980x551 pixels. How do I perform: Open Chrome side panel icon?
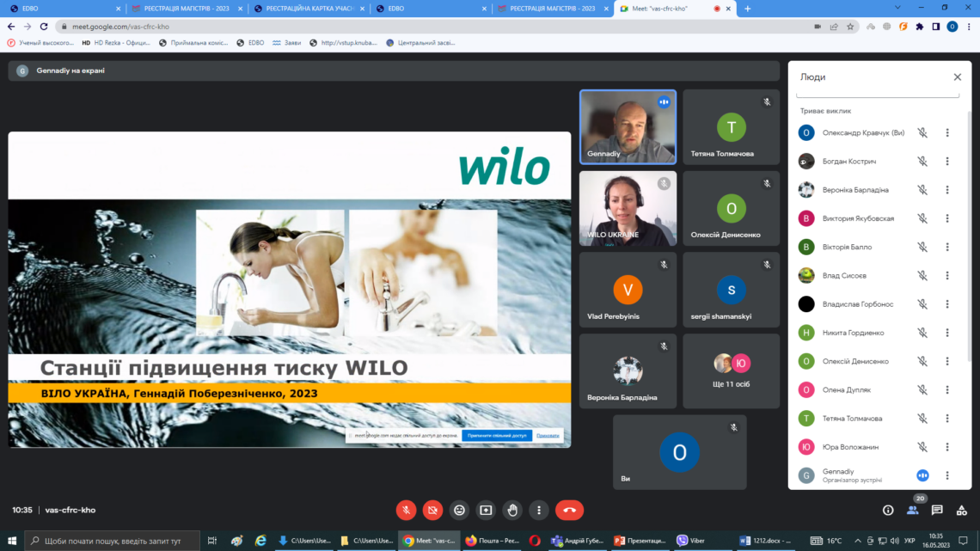click(935, 27)
